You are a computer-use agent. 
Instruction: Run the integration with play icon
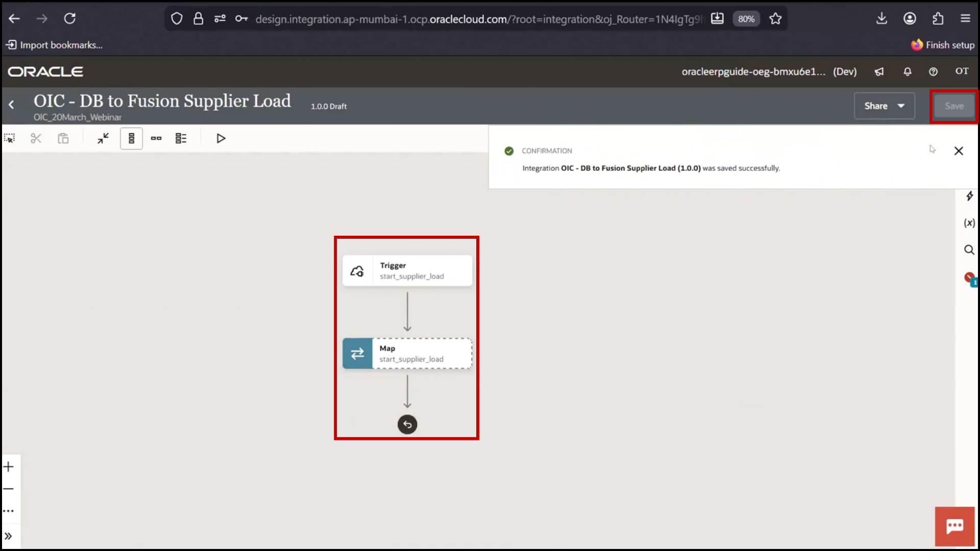220,138
